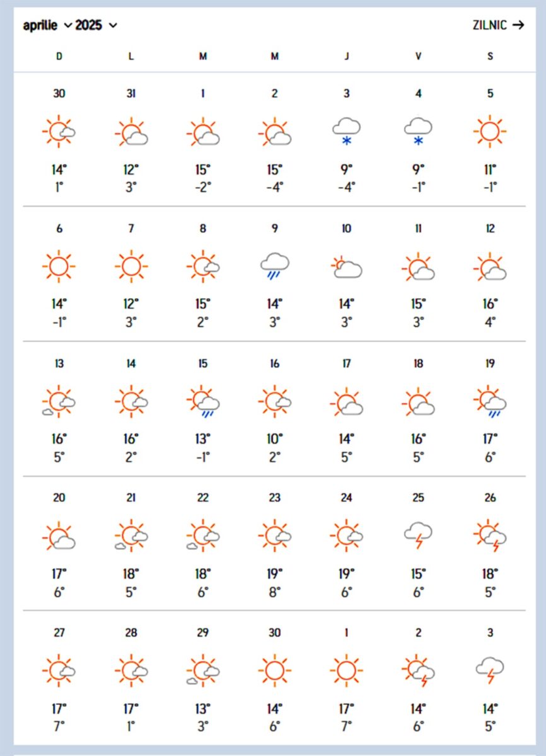Expand the 2025 year dropdown

96,25
